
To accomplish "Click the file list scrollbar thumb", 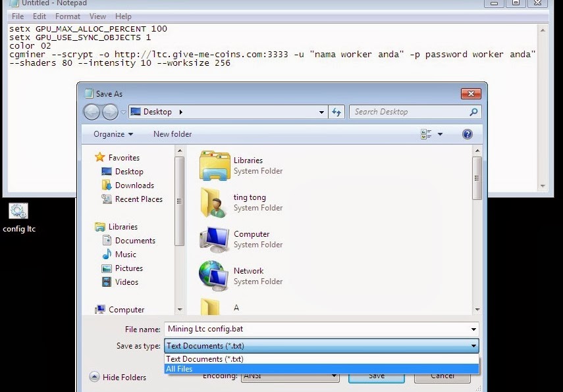I will coord(477,178).
